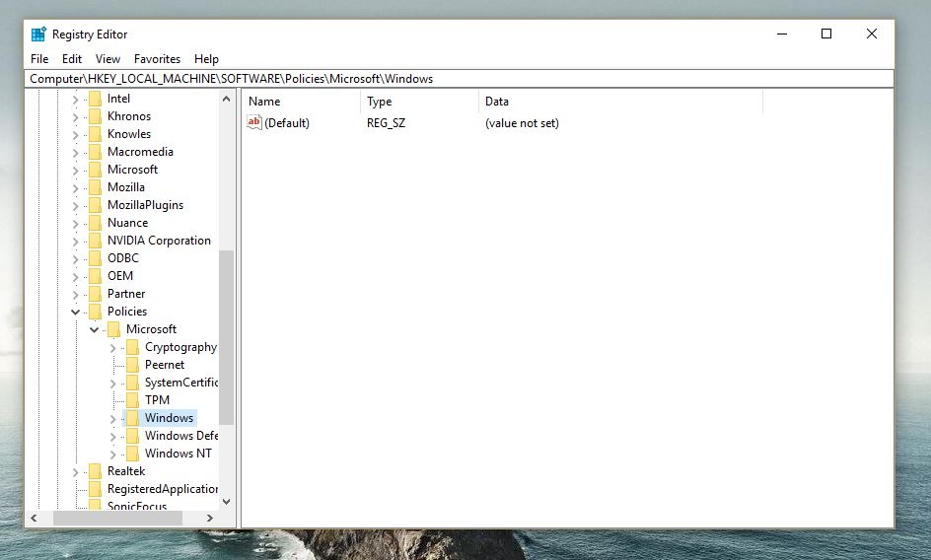Image resolution: width=931 pixels, height=560 pixels.
Task: Open the Help menu
Action: pyautogui.click(x=206, y=59)
